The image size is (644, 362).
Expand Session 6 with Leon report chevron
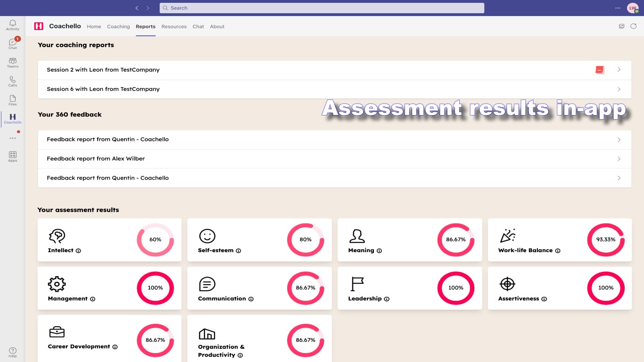(x=619, y=89)
